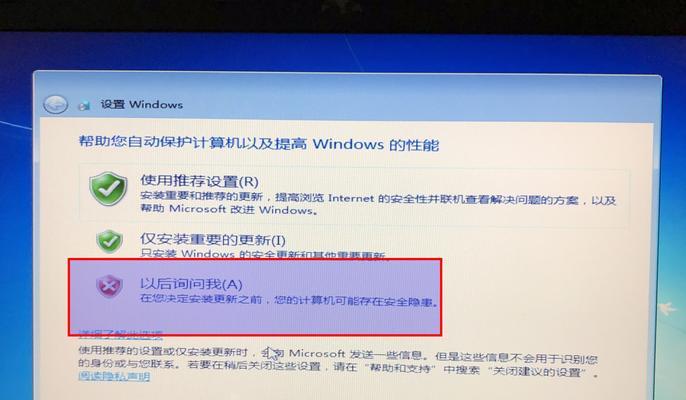Click the warning text 您的计算机可能存在安全隐患
Viewport: 686px width, 400px height.
point(356,301)
